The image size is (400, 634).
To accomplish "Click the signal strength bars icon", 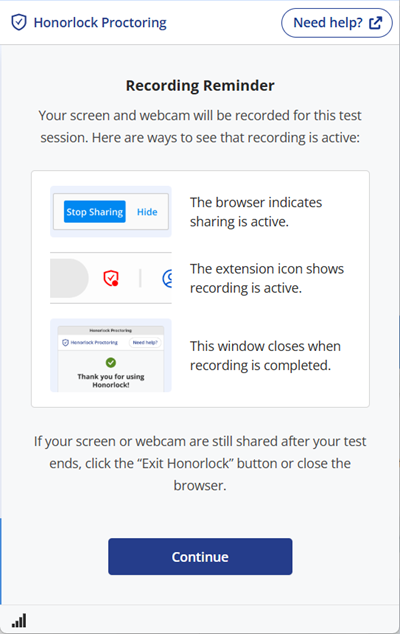I will (x=19, y=621).
